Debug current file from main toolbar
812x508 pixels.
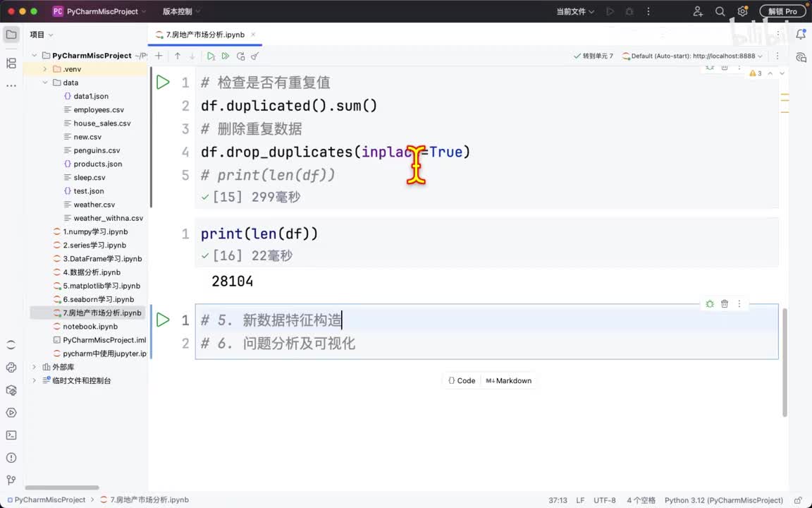[x=629, y=11]
